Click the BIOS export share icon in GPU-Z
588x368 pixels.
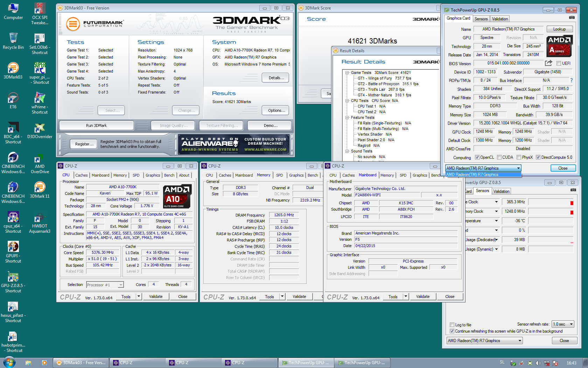[x=548, y=63]
